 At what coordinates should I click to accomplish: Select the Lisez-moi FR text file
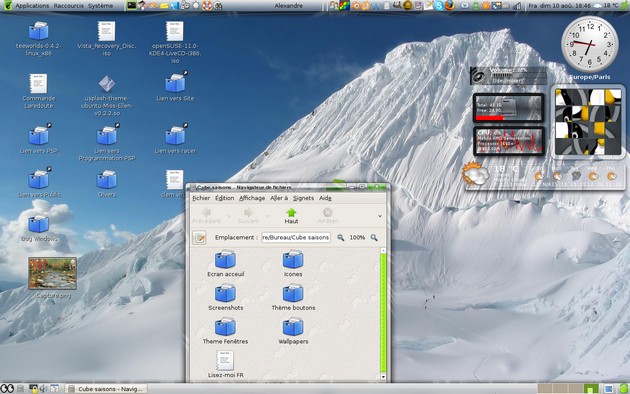(x=225, y=364)
